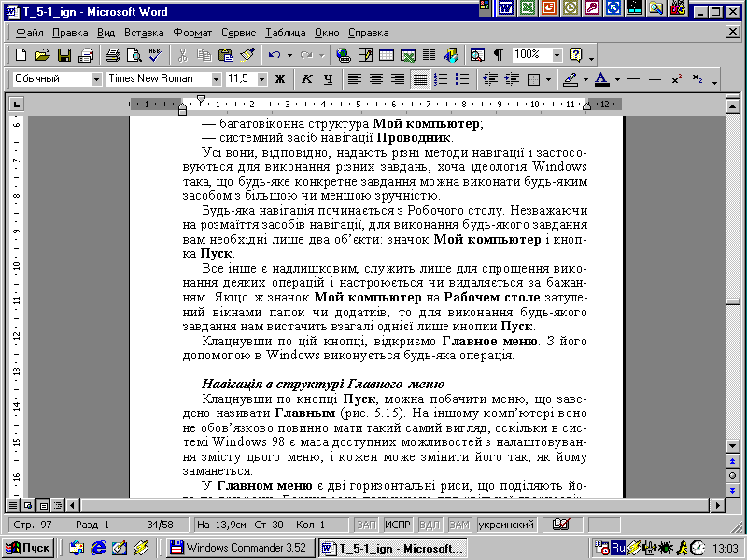Screen dimensions: 747x560
Task: Open the borders dropdown arrow
Action: 548,79
